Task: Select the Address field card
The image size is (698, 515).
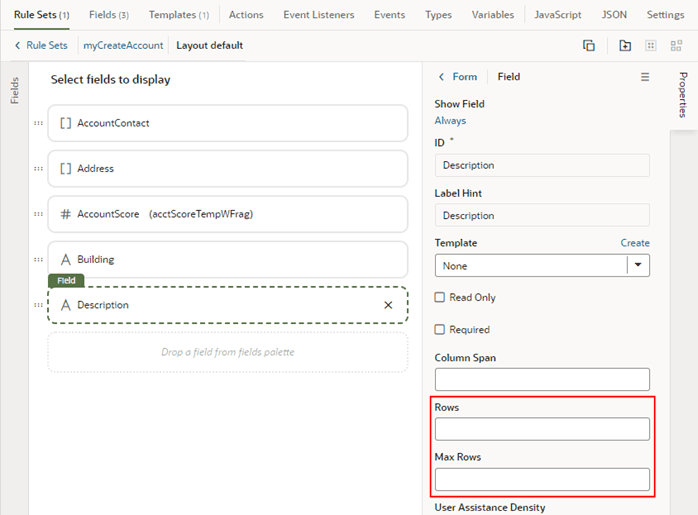Action: [227, 169]
